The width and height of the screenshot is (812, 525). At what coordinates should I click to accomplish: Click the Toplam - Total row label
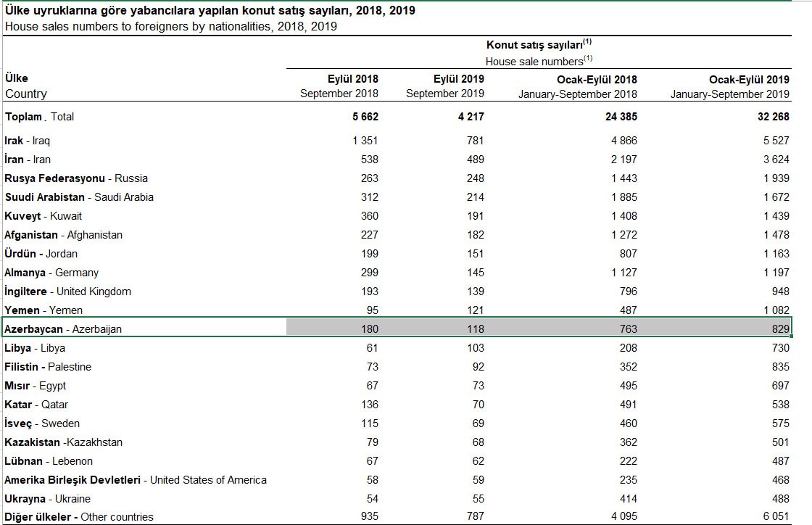pyautogui.click(x=40, y=117)
